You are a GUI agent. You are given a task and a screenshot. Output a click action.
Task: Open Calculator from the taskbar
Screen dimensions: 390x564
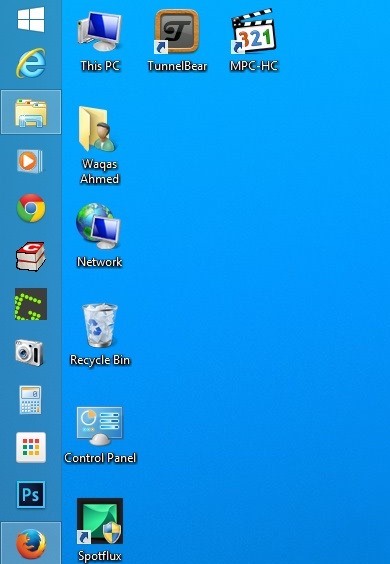30,400
